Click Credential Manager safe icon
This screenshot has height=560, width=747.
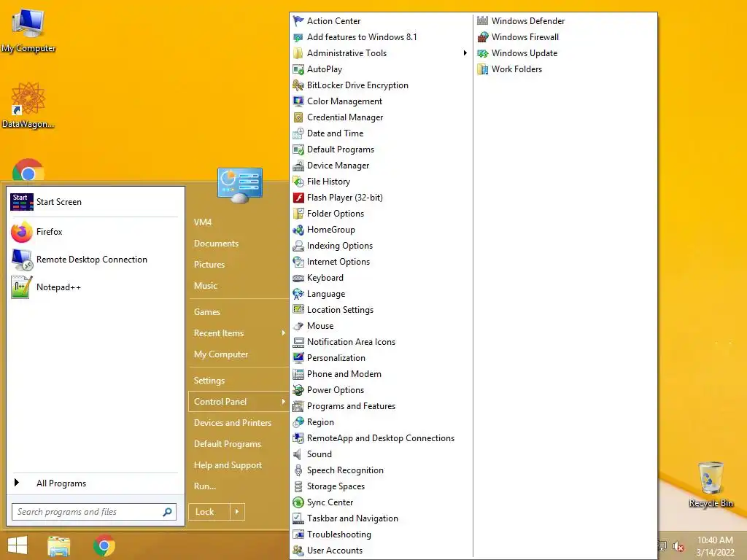[298, 117]
